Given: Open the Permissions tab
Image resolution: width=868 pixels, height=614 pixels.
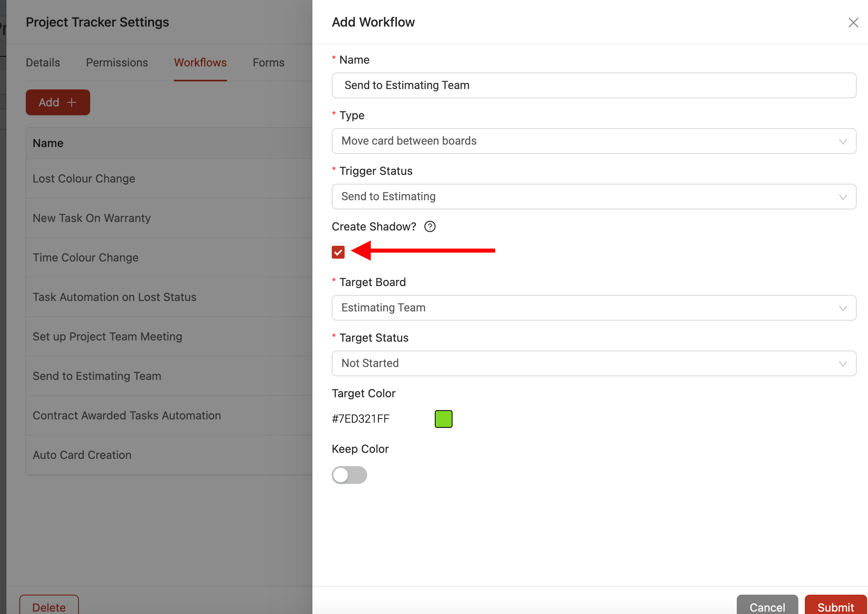Looking at the screenshot, I should pos(117,62).
